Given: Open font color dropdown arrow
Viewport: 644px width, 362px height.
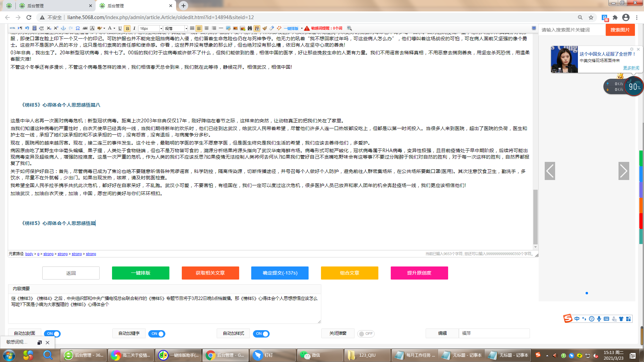Looking at the screenshot, I should 114,28.
